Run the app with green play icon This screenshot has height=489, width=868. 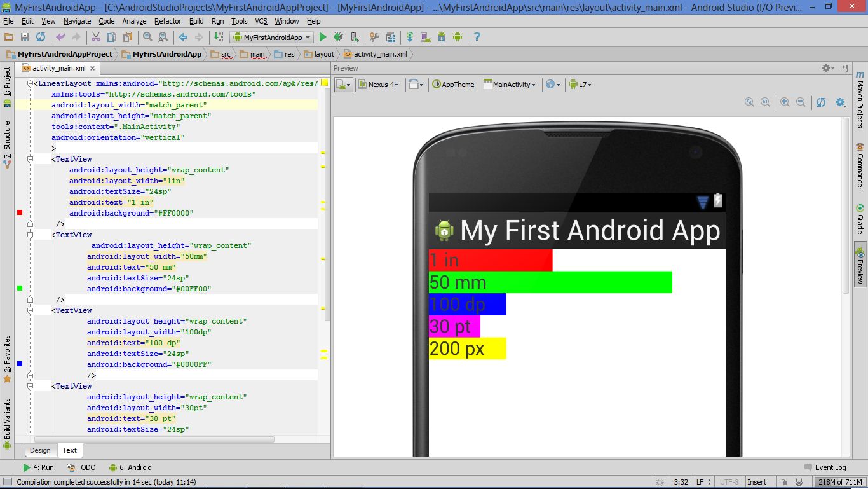pos(323,38)
